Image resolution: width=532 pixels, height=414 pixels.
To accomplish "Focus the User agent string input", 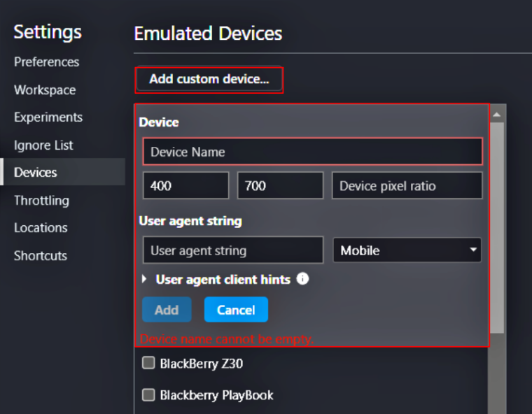I will coord(232,250).
